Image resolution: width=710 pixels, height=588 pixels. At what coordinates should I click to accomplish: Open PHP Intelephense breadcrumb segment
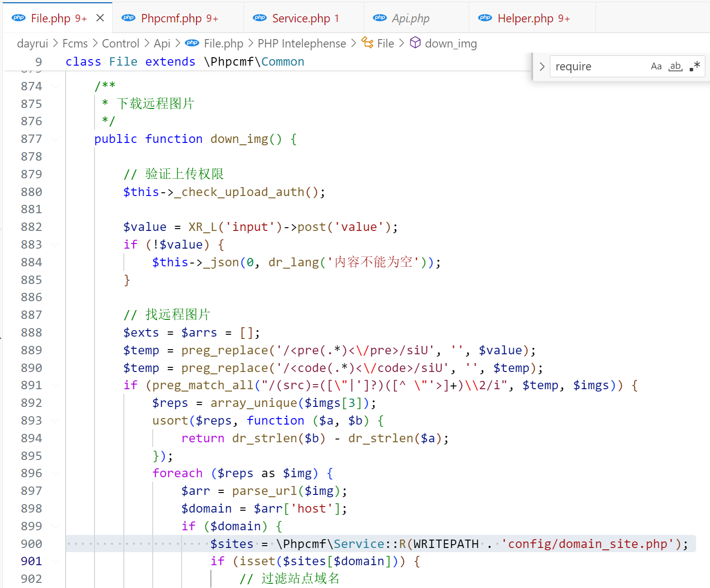(x=302, y=43)
